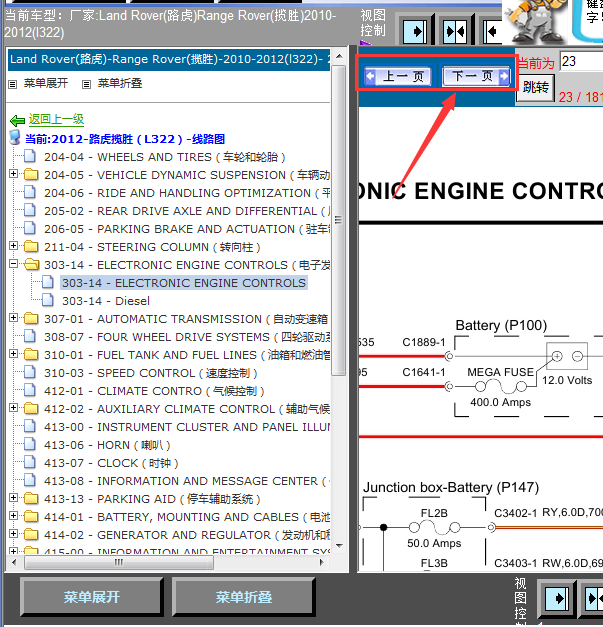Screen dimensions: 603x627
Task: Click the top view-control left arrow icon
Action: 493,30
